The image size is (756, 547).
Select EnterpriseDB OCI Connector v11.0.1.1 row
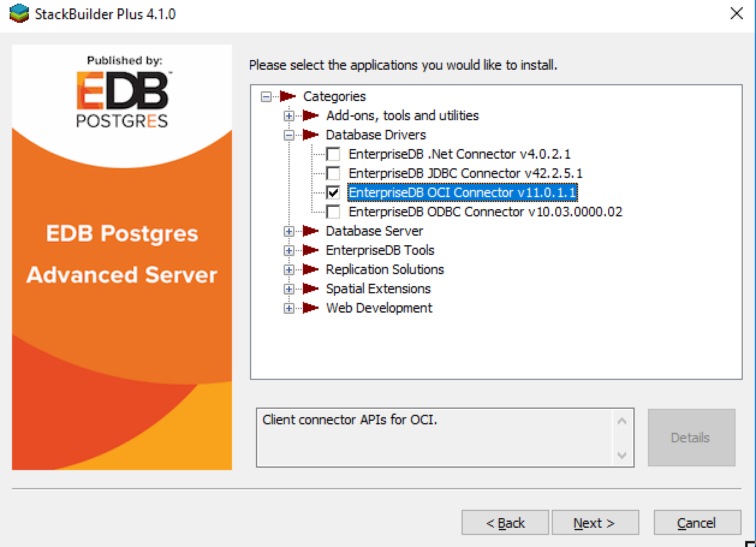(x=463, y=192)
